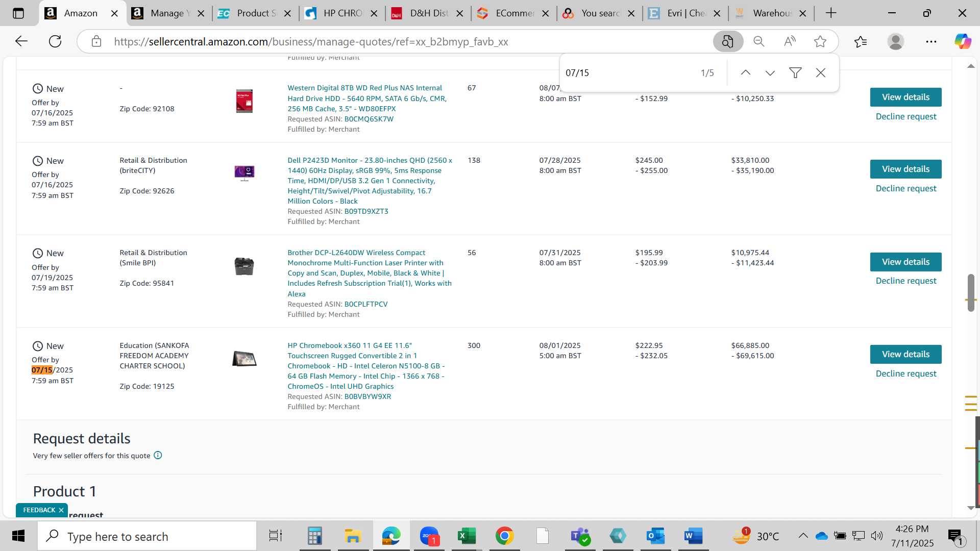Click the browser address bar URL
This screenshot has width=980, height=551.
tap(311, 41)
